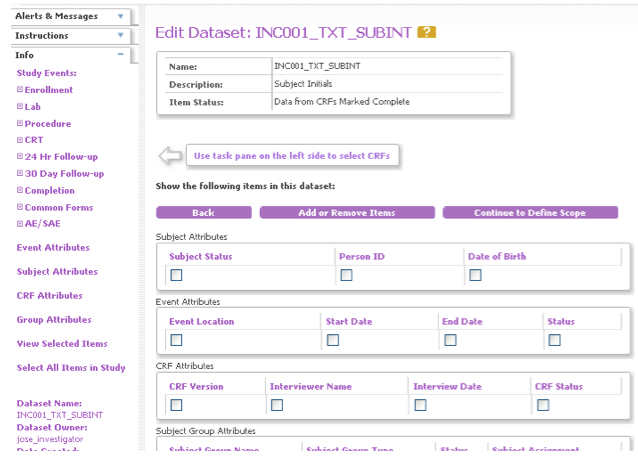Click the left arrow task pane icon
638x459 pixels.
171,156
